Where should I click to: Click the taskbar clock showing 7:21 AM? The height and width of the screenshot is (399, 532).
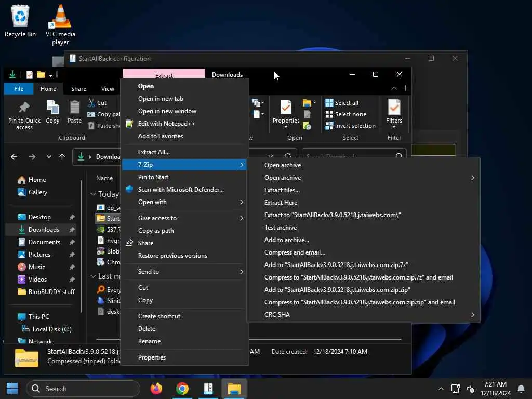pos(495,389)
